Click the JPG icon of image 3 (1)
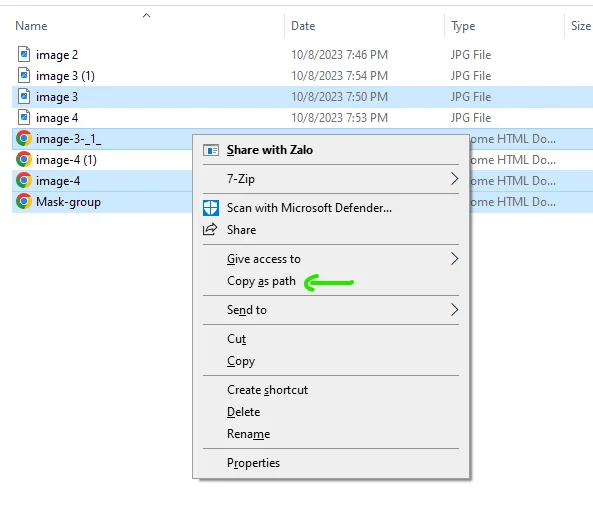 (x=24, y=75)
